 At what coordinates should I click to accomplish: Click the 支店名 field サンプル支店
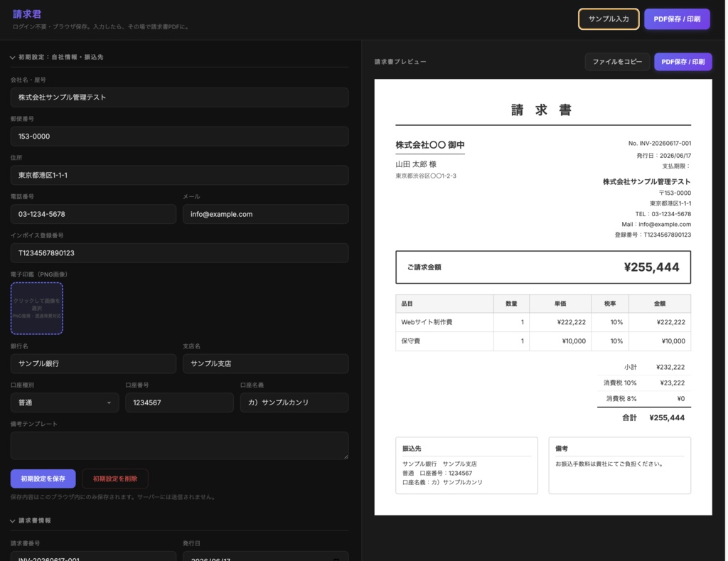pos(266,363)
